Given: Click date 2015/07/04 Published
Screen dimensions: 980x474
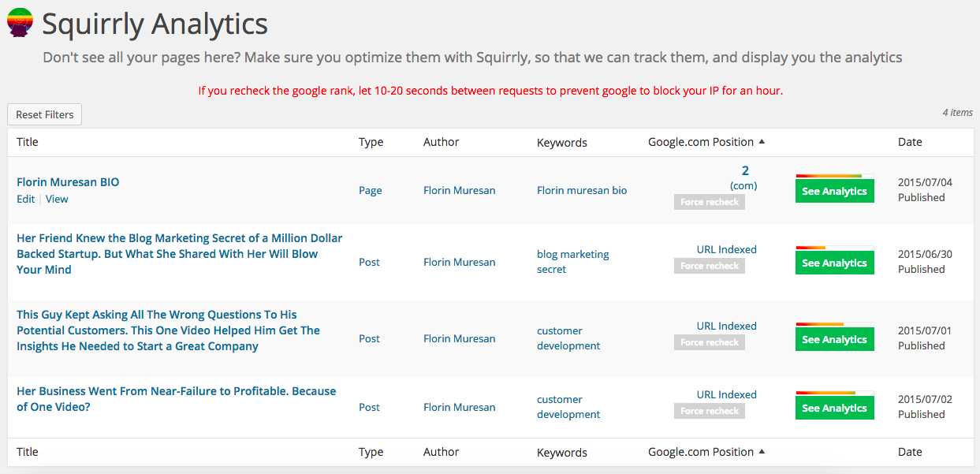Looking at the screenshot, I should [925, 190].
